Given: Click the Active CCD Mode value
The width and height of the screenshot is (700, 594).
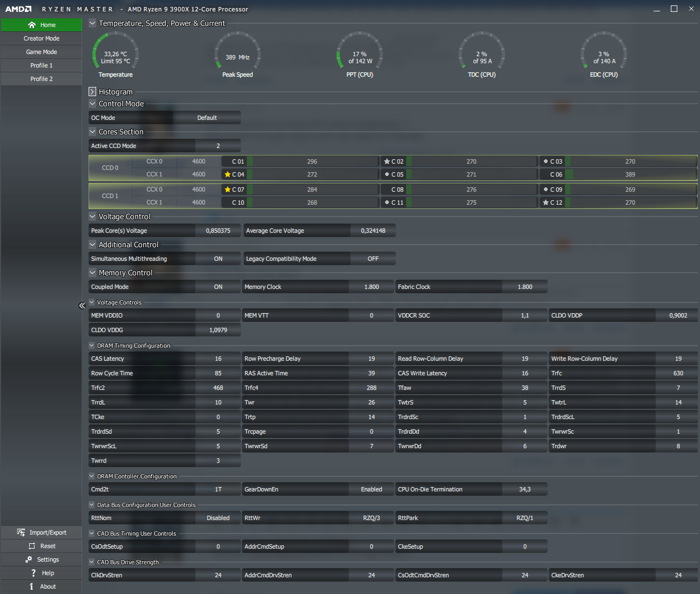Looking at the screenshot, I should 218,146.
